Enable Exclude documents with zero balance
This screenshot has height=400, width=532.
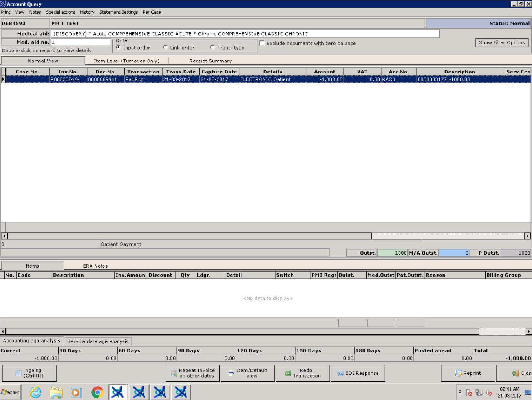pos(262,43)
